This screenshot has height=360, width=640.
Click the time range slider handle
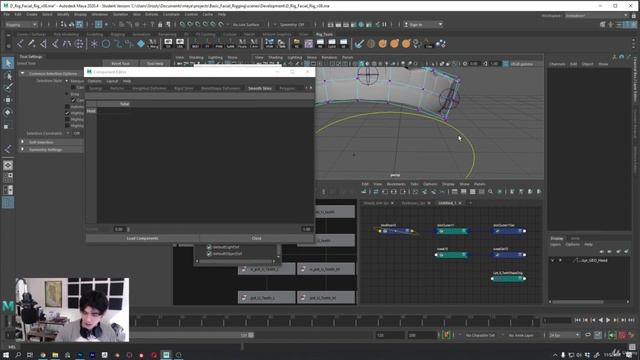point(251,335)
